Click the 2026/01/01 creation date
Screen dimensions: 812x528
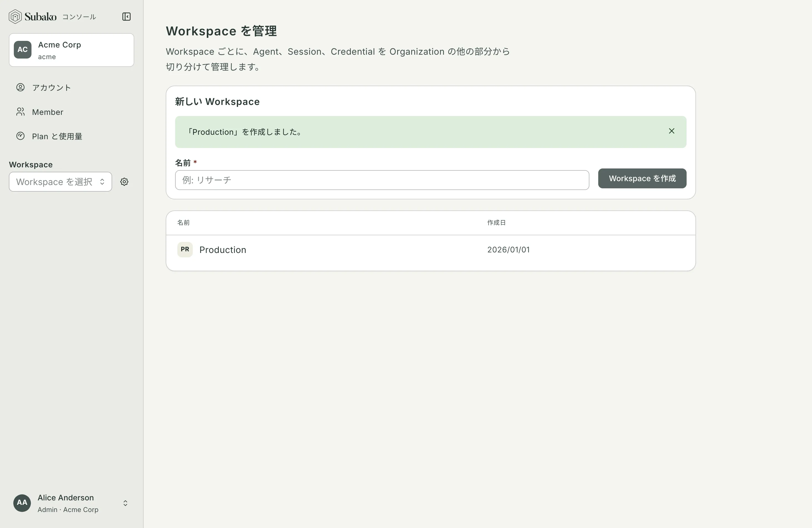(508, 250)
